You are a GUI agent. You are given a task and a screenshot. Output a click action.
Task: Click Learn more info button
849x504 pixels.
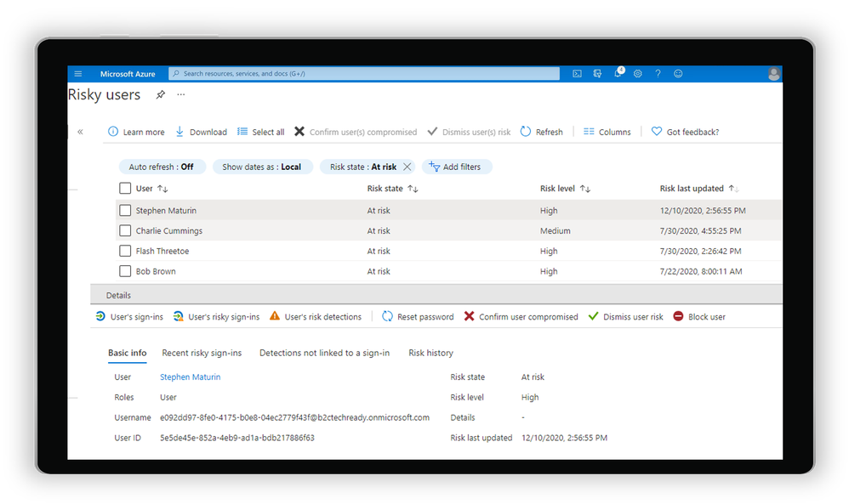tap(136, 132)
